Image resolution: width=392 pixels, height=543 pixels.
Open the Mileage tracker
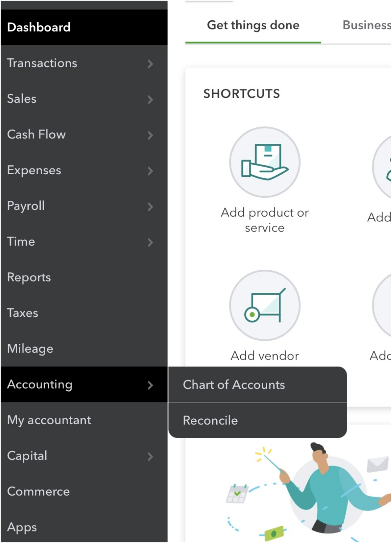point(30,349)
